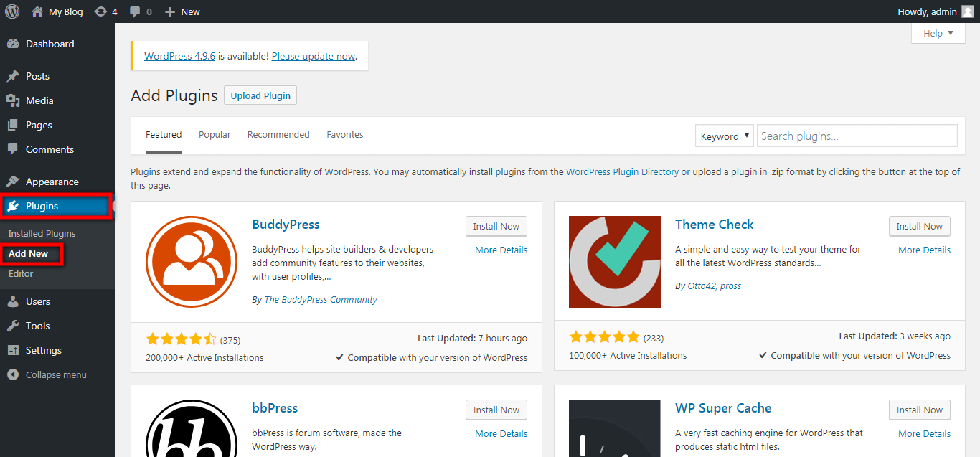Click the Dashboard gauge icon
This screenshot has width=980, height=457.
tap(13, 44)
